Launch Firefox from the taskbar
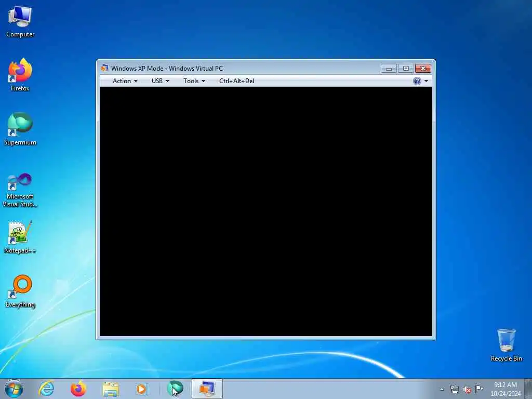Screen dimensions: 532x399 coord(78,389)
